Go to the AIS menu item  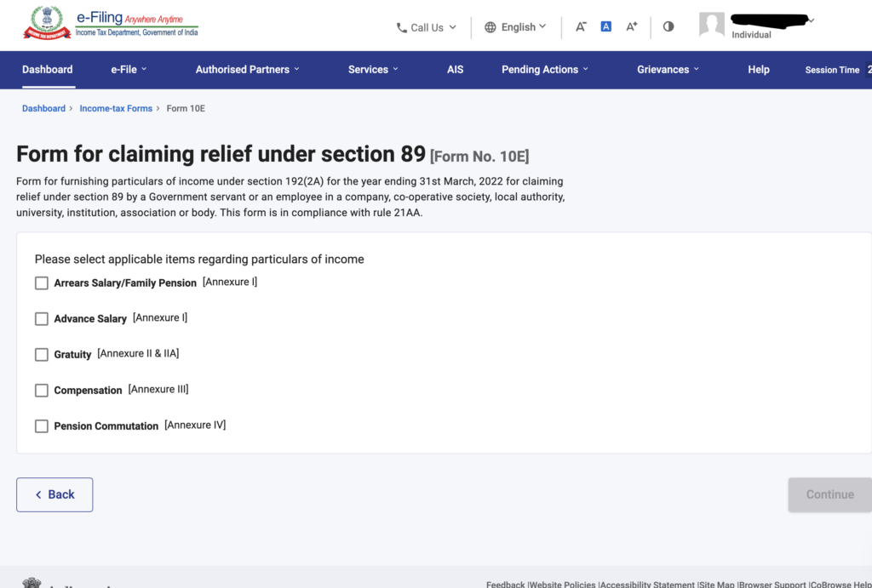pos(456,70)
